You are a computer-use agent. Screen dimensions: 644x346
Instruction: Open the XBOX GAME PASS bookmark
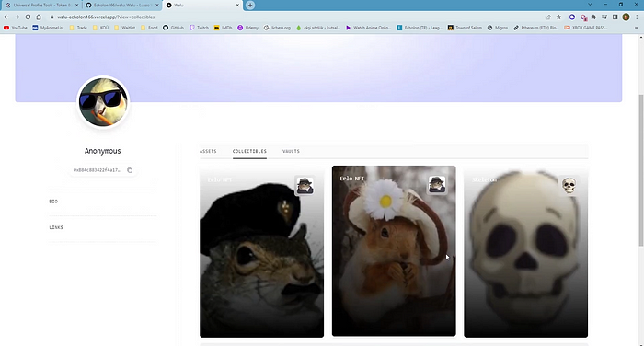coord(586,28)
